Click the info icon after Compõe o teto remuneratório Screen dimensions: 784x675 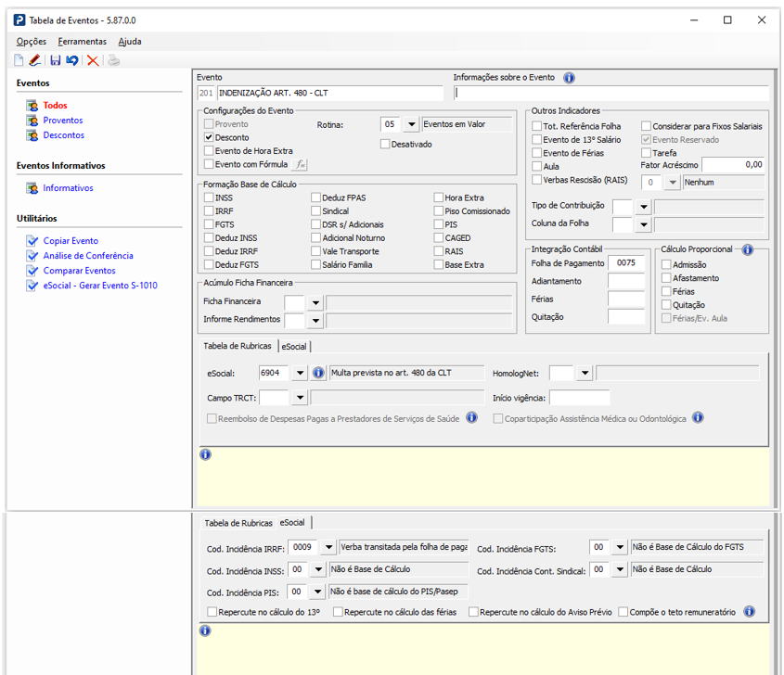(749, 611)
